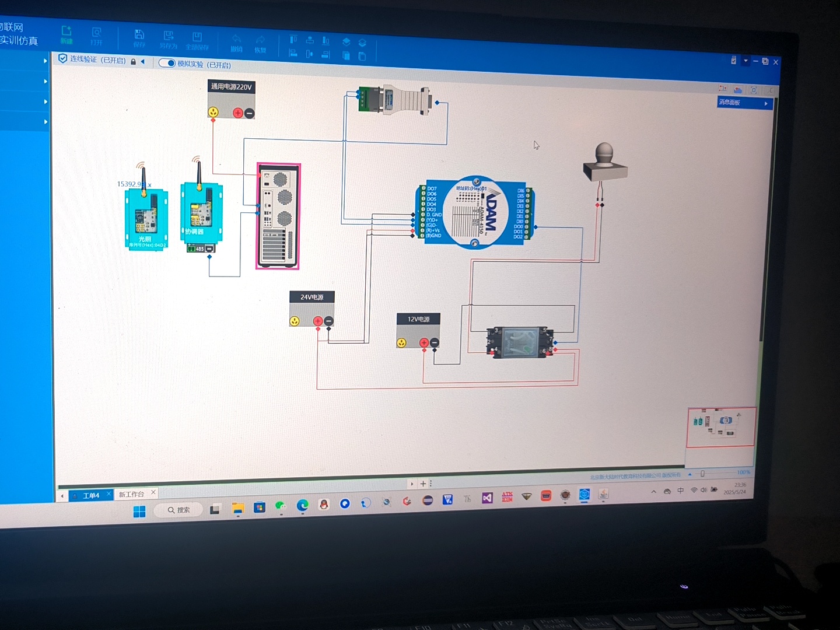Click the tab scroll right arrow
Viewport: 840px width, 630px height.
tap(412, 484)
